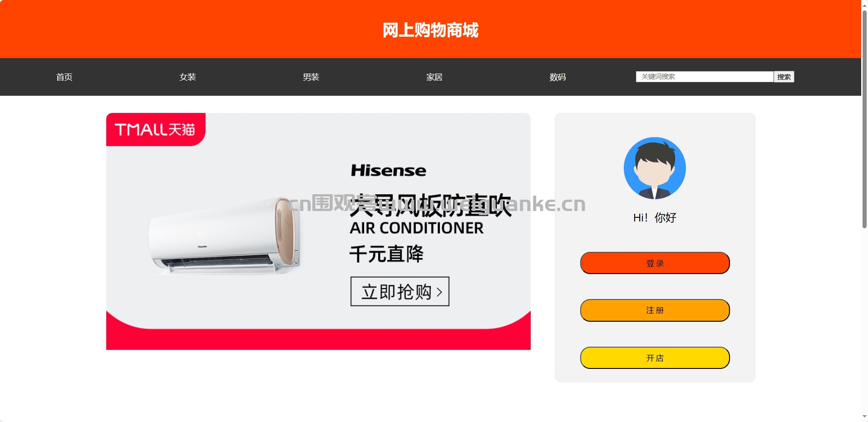Click the 千元直降 banner text
Screen dimensions: 868x422
click(x=386, y=254)
